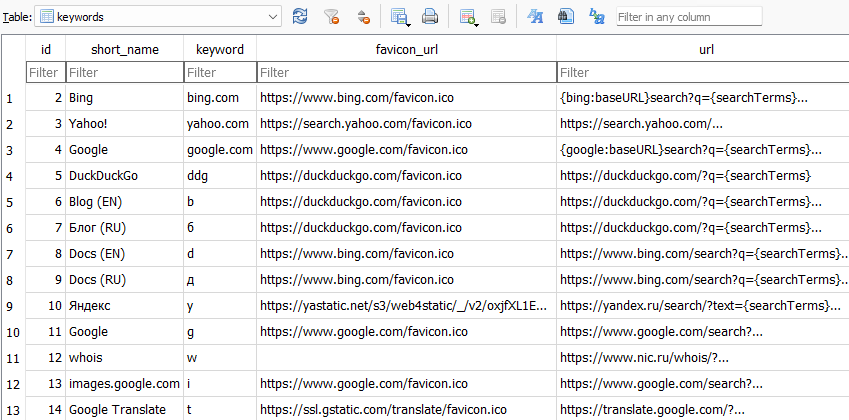Focus the filter box under short_name column

point(125,72)
